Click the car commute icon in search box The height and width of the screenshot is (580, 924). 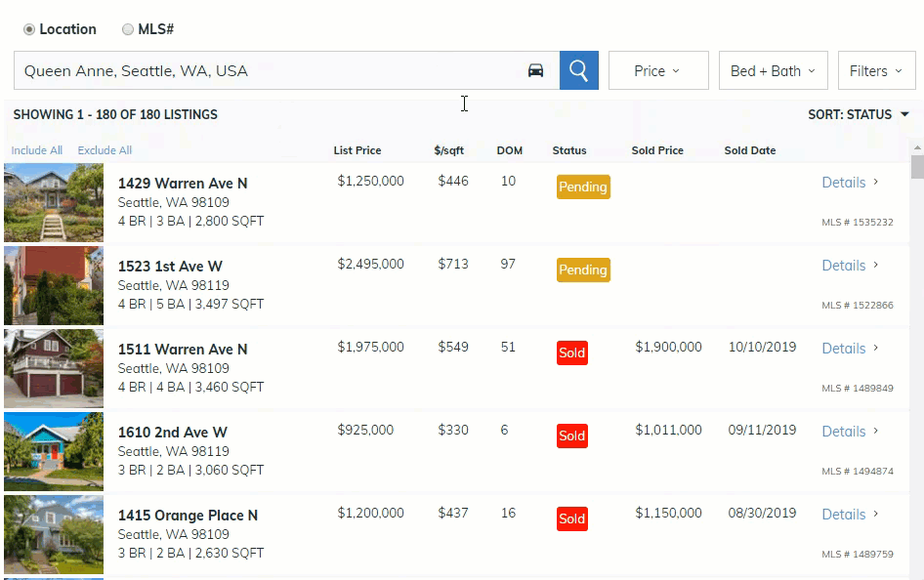point(535,70)
